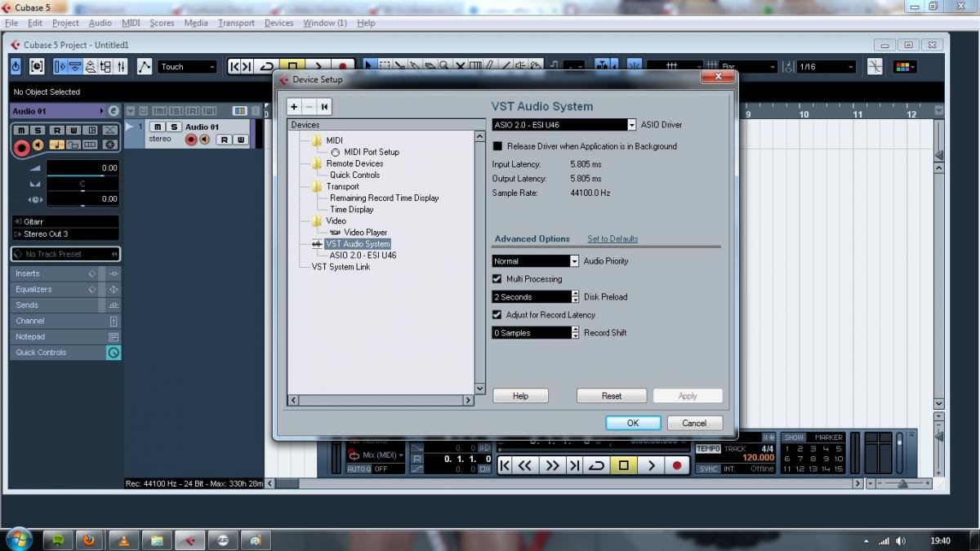Click the automation mode line icon
The image size is (980, 551).
click(145, 67)
